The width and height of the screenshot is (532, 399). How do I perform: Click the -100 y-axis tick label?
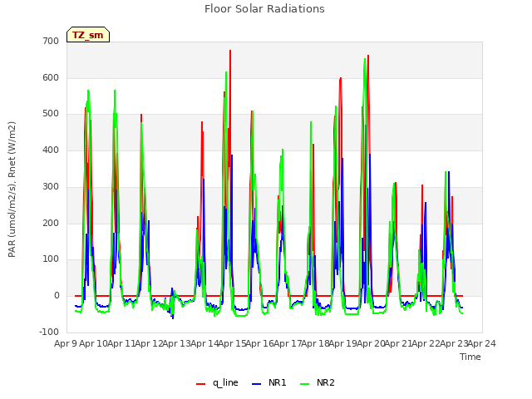click(x=49, y=332)
